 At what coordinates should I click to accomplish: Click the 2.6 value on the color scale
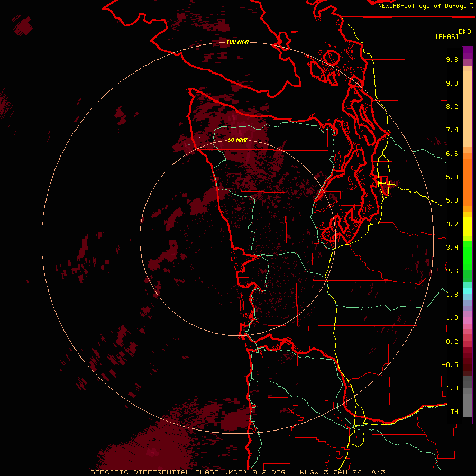452,271
